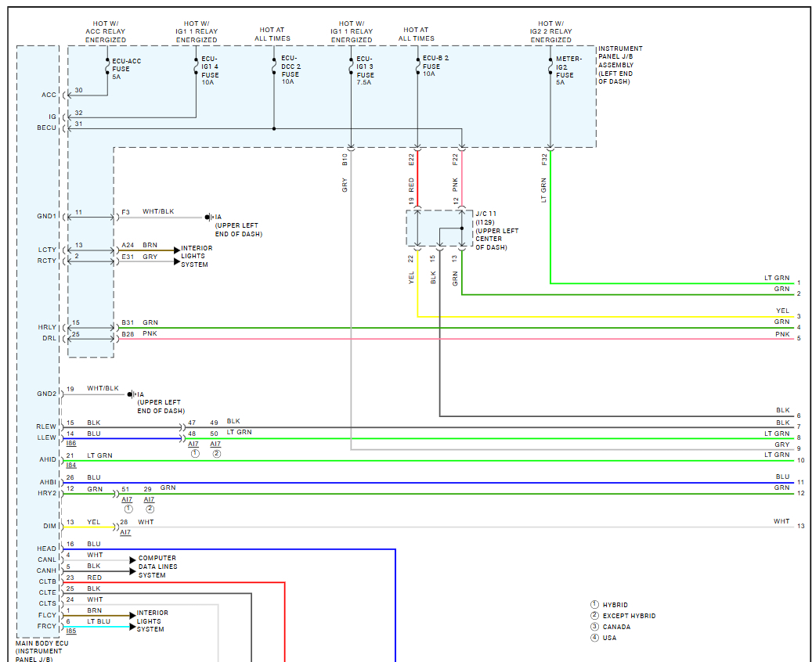This screenshot has height=662, width=812.
Task: Click the WHT wire end numbered 13
Action: (800, 527)
